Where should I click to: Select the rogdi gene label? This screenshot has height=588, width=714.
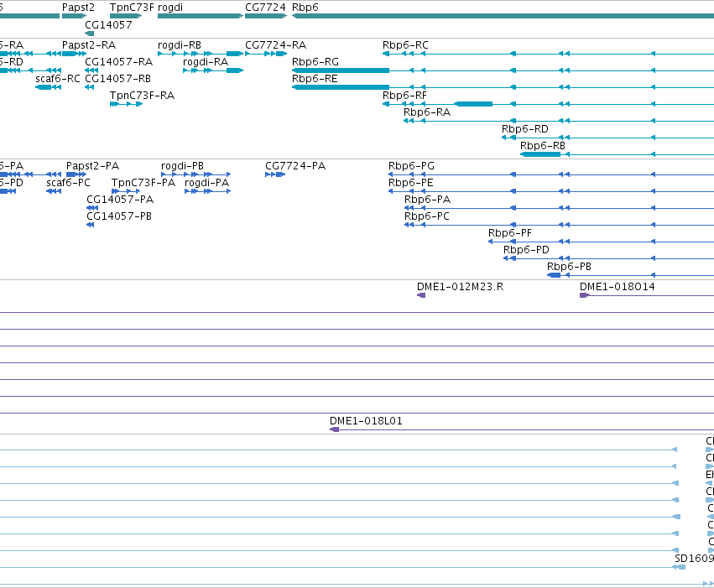170,8
